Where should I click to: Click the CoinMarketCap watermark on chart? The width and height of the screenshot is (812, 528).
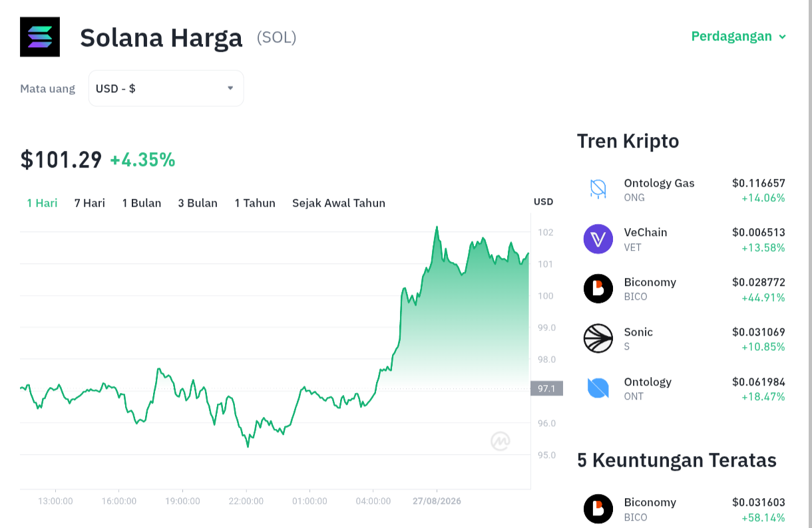click(x=501, y=441)
